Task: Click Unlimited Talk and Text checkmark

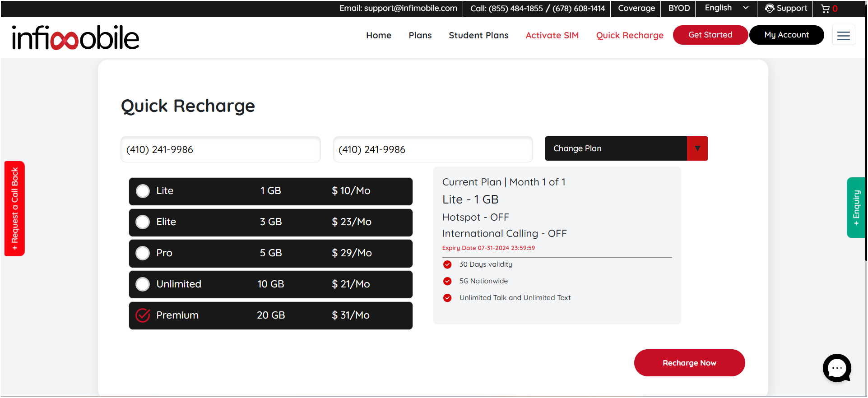Action: click(447, 298)
